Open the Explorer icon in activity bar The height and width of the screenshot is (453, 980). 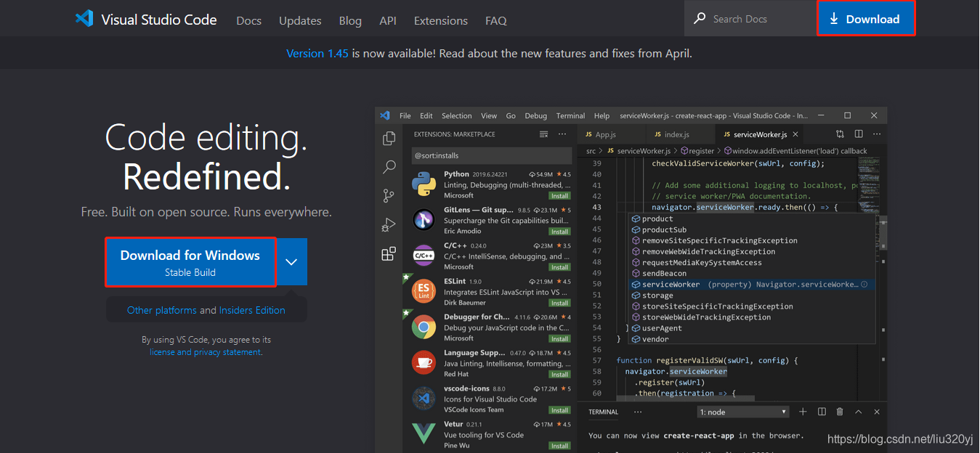[x=389, y=138]
